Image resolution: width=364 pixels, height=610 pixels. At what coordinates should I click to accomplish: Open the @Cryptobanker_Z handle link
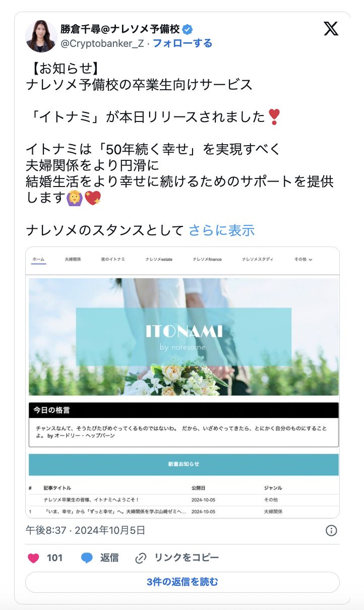102,43
